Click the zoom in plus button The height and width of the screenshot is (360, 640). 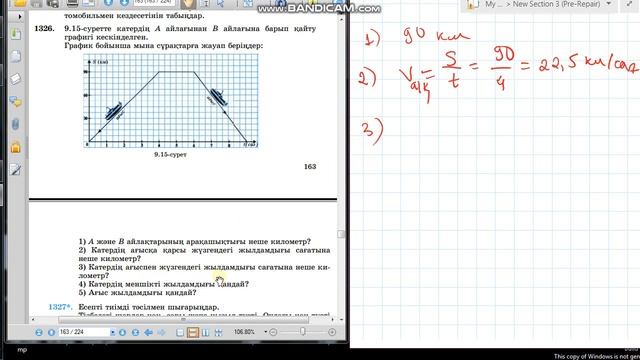(332, 333)
